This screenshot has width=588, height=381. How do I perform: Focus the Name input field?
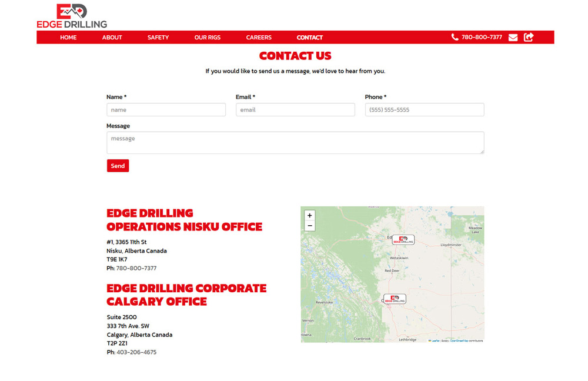(166, 110)
